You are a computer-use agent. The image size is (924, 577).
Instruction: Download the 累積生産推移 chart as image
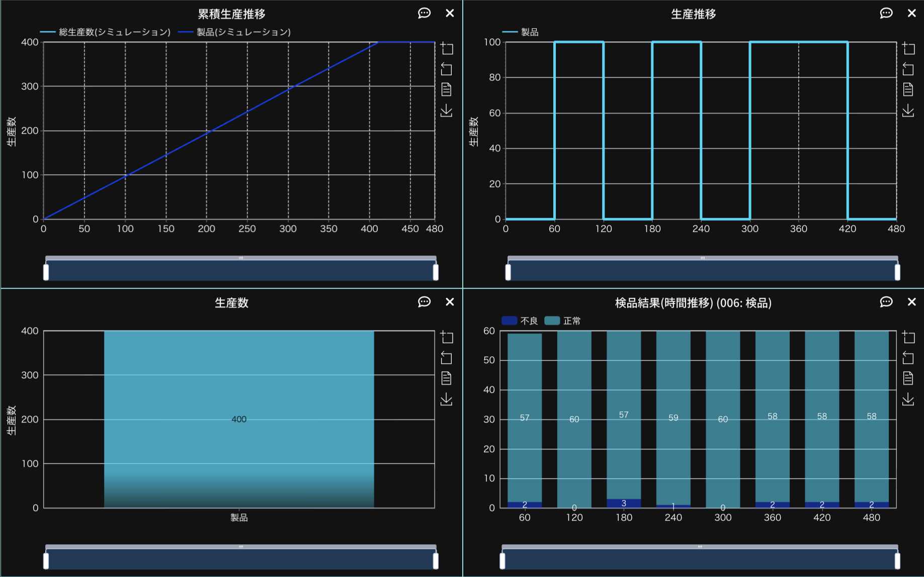tap(447, 111)
